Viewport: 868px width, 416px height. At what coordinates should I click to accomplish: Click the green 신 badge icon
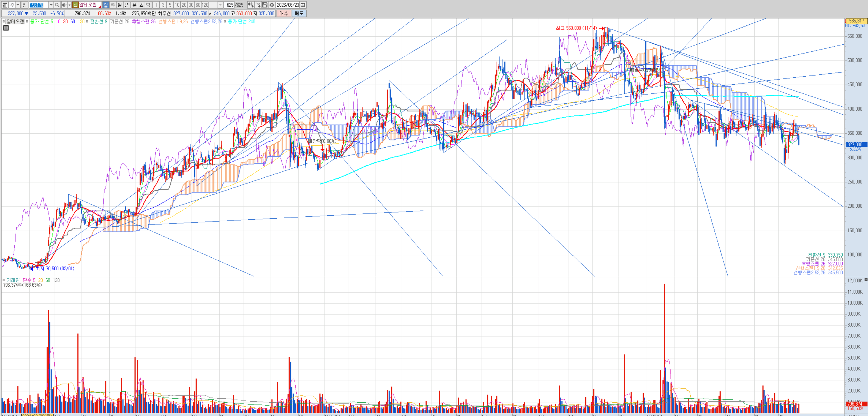[75, 5]
